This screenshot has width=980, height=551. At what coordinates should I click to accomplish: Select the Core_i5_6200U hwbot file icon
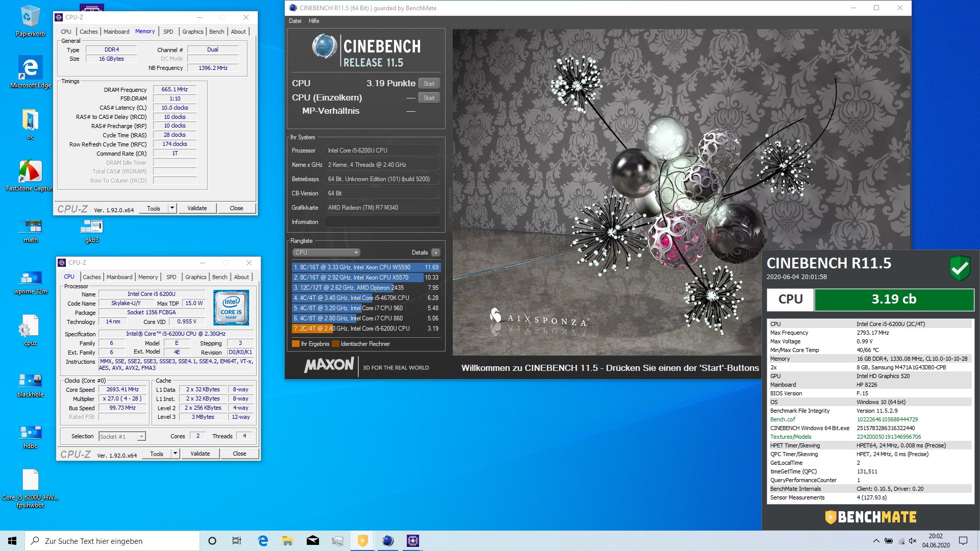click(x=30, y=489)
